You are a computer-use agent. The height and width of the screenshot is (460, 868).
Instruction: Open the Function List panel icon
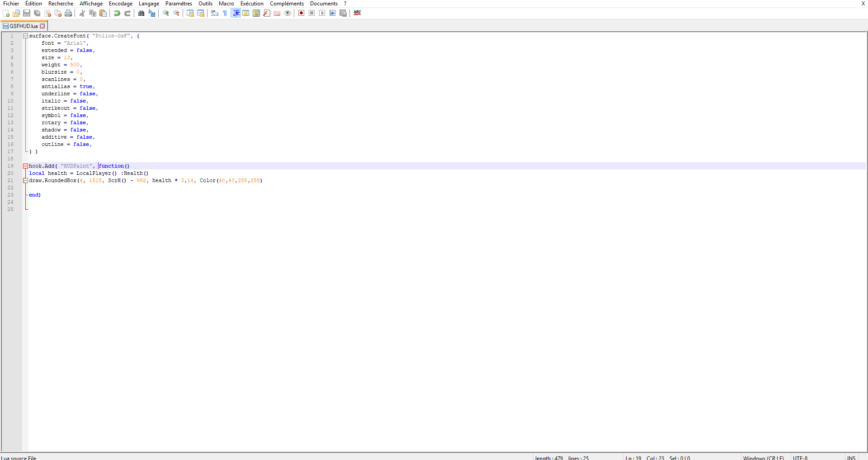pyautogui.click(x=267, y=13)
